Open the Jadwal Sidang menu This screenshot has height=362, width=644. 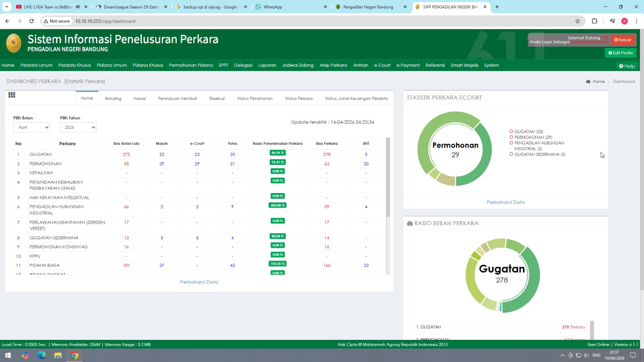click(x=297, y=65)
